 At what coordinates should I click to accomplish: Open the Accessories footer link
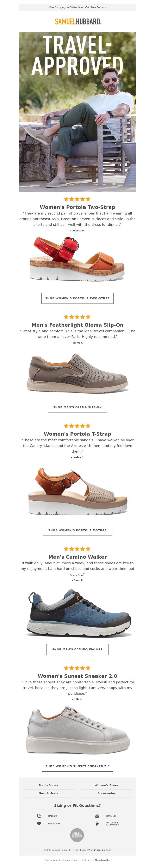tap(107, 793)
